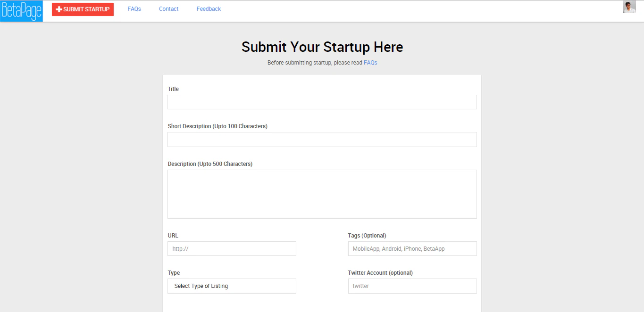
Task: Focus the URL field showing http://
Action: 231,248
